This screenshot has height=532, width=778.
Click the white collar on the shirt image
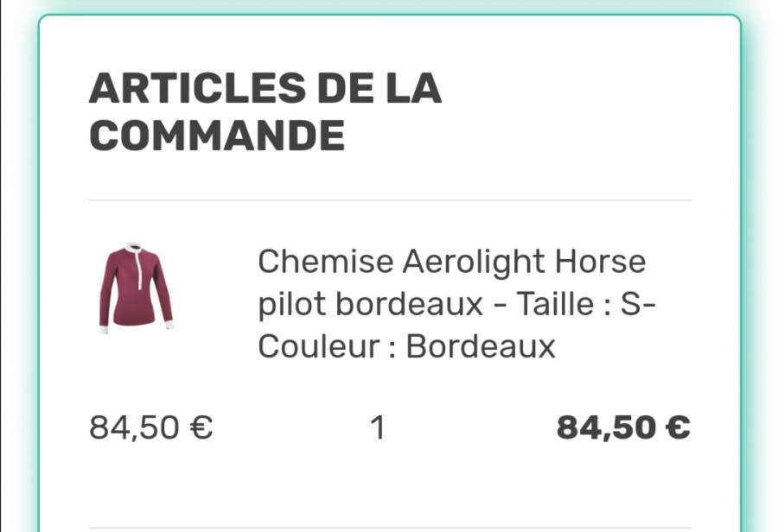click(x=134, y=249)
